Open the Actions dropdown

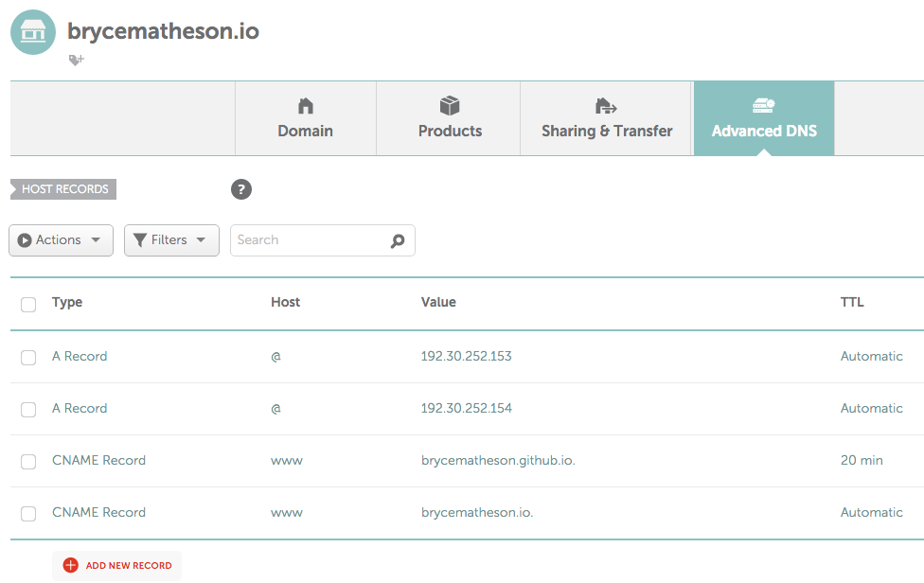point(61,240)
